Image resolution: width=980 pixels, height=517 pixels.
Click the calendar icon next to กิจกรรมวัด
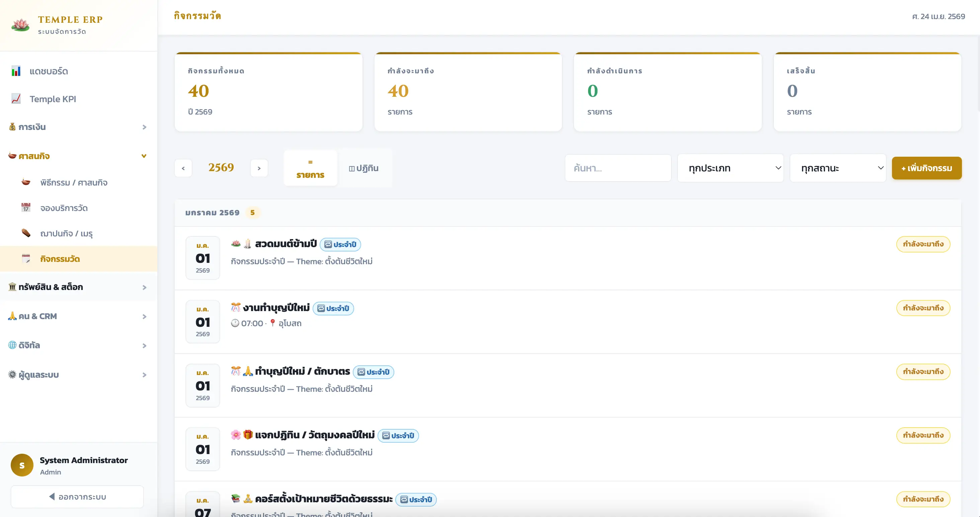tap(26, 258)
